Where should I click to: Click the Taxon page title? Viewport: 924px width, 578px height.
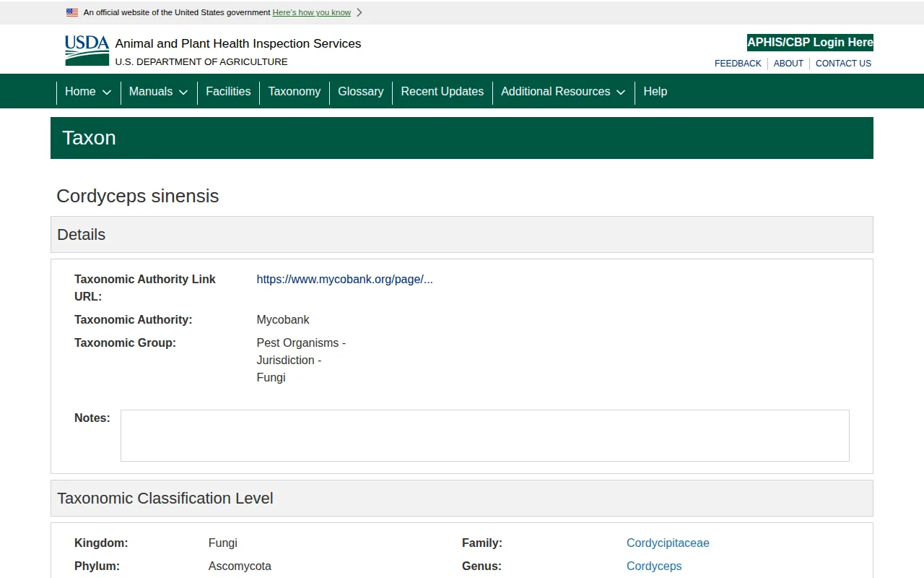click(x=89, y=138)
